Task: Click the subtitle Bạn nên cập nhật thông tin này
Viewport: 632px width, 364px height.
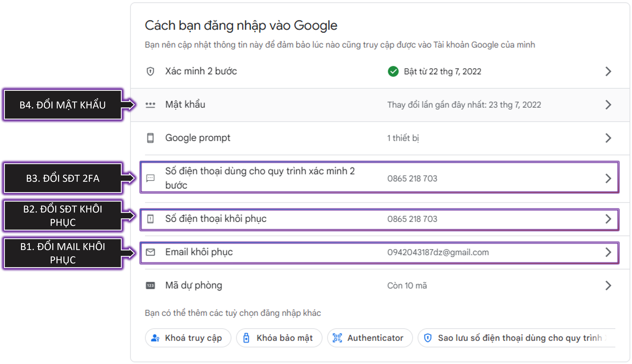Action: 340,45
